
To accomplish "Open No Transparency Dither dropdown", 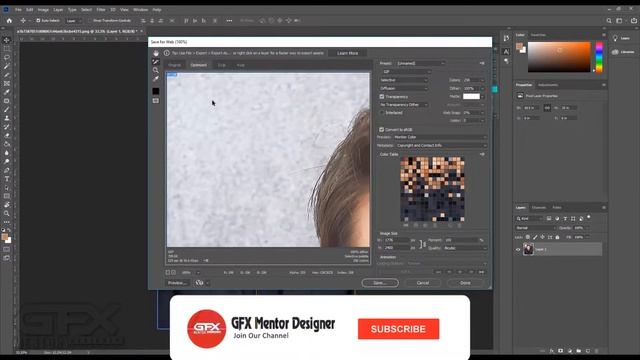I will tap(404, 105).
